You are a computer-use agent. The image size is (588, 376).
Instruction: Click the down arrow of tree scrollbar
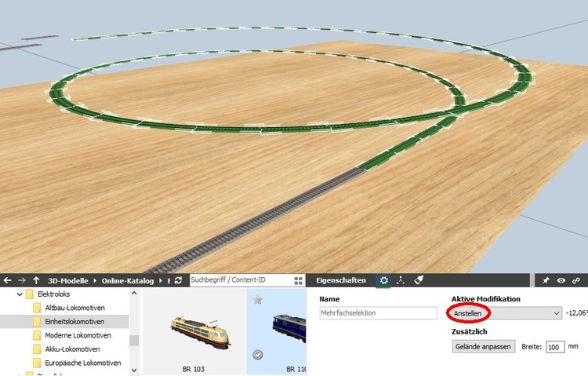coord(134,370)
